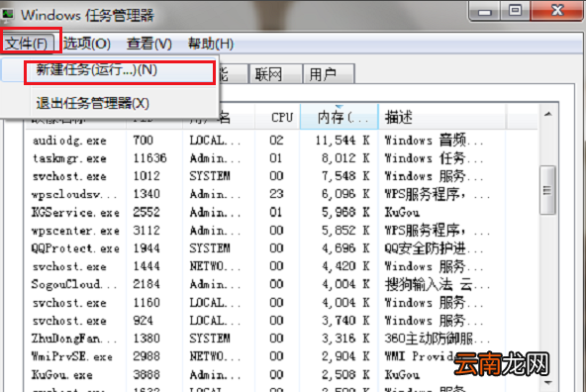Maximize the Task Manager window
This screenshot has width=586, height=392.
tap(516, 11)
